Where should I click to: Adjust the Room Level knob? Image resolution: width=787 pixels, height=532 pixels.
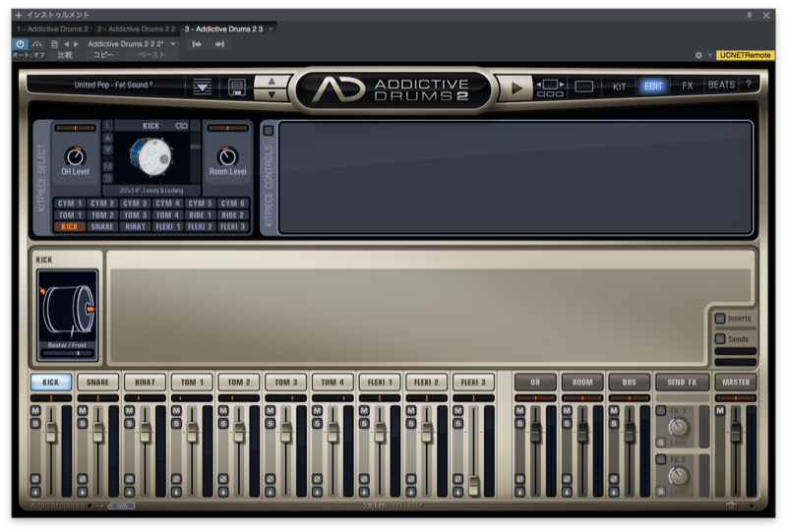click(227, 157)
